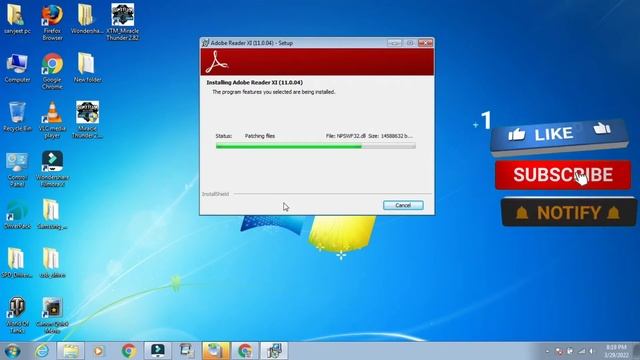Open the Wondershare folder on the desktop
Image resolution: width=640 pixels, height=360 pixels.
coord(87,19)
